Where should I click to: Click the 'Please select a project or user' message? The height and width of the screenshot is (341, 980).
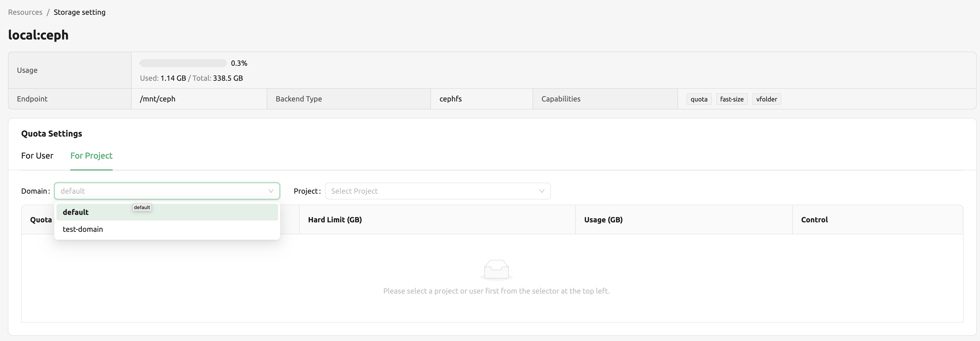(x=496, y=291)
